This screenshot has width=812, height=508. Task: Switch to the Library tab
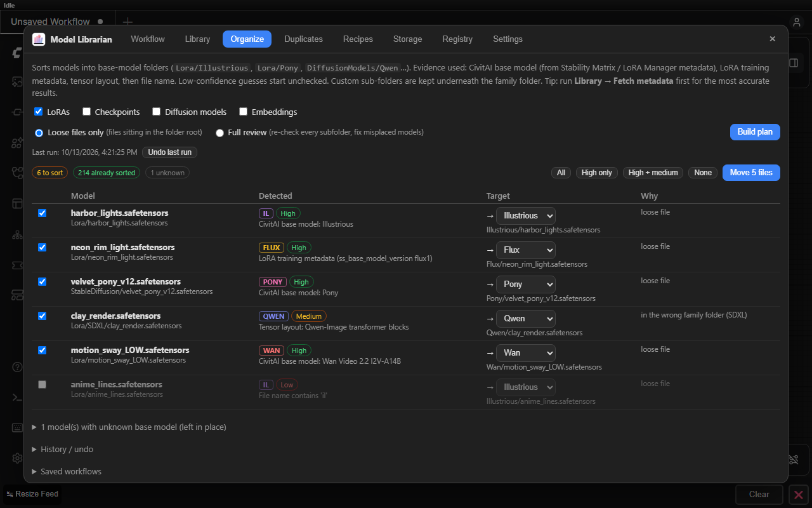[x=197, y=39]
